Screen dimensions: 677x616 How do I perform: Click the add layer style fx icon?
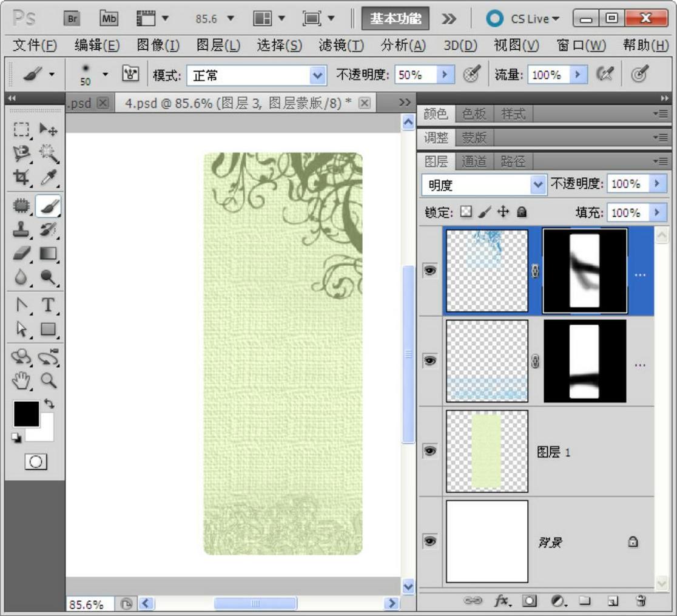[502, 601]
